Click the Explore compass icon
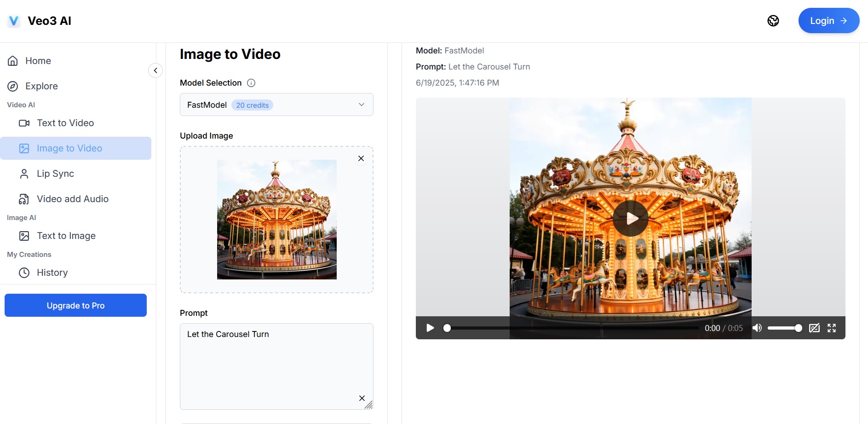The height and width of the screenshot is (424, 868). (x=13, y=86)
